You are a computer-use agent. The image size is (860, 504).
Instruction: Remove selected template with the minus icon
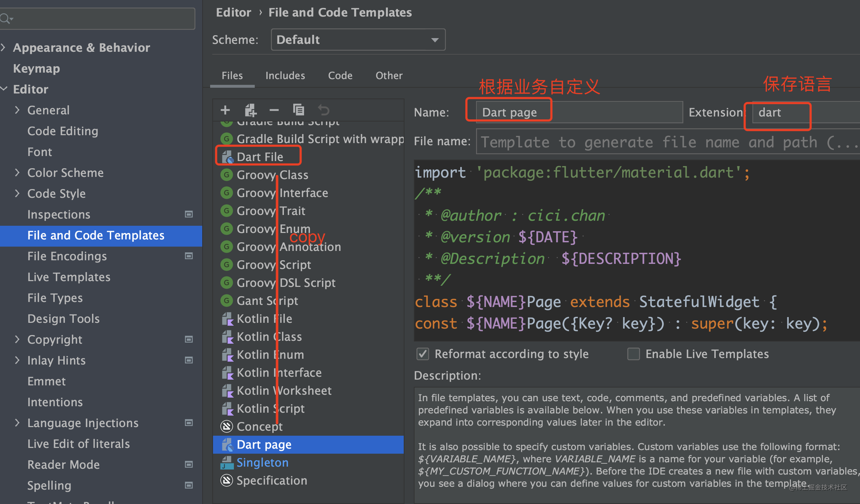[x=274, y=110]
